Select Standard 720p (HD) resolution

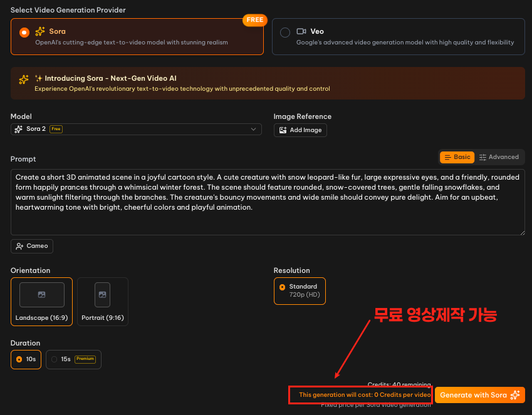tap(300, 291)
